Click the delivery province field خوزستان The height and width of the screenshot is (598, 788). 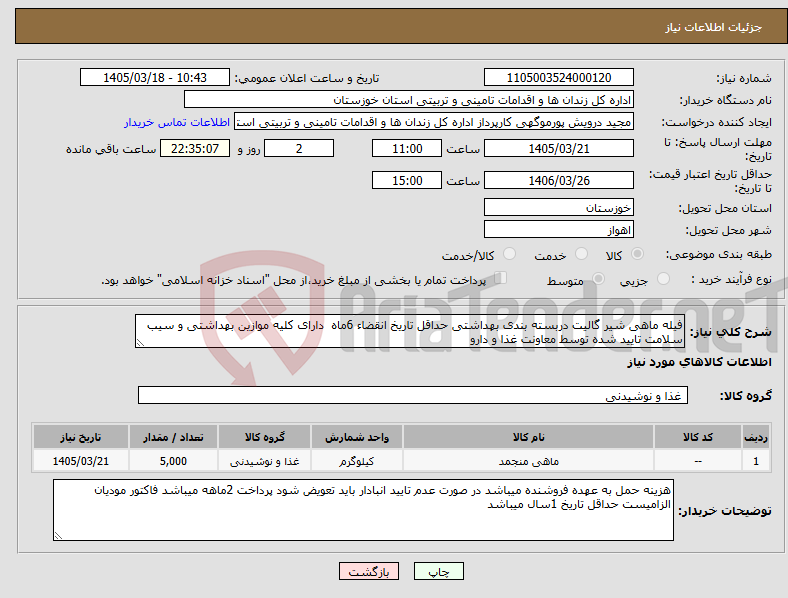(x=558, y=208)
